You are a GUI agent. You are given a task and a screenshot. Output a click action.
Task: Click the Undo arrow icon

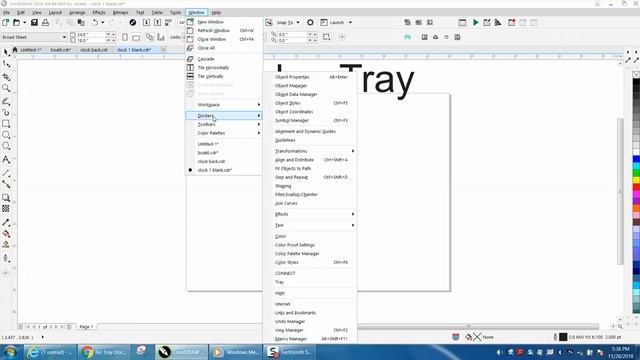click(x=95, y=22)
